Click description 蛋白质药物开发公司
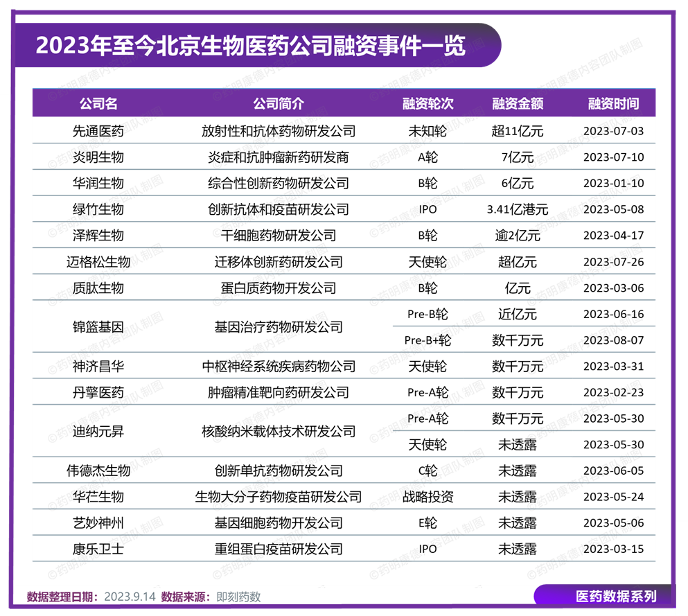The width and height of the screenshot is (688, 616). pos(279,288)
